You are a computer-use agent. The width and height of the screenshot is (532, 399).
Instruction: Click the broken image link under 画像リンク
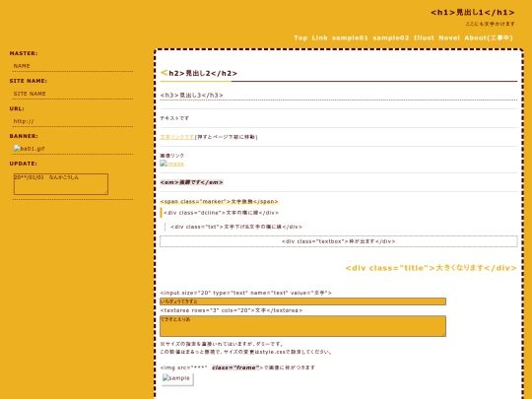click(172, 164)
